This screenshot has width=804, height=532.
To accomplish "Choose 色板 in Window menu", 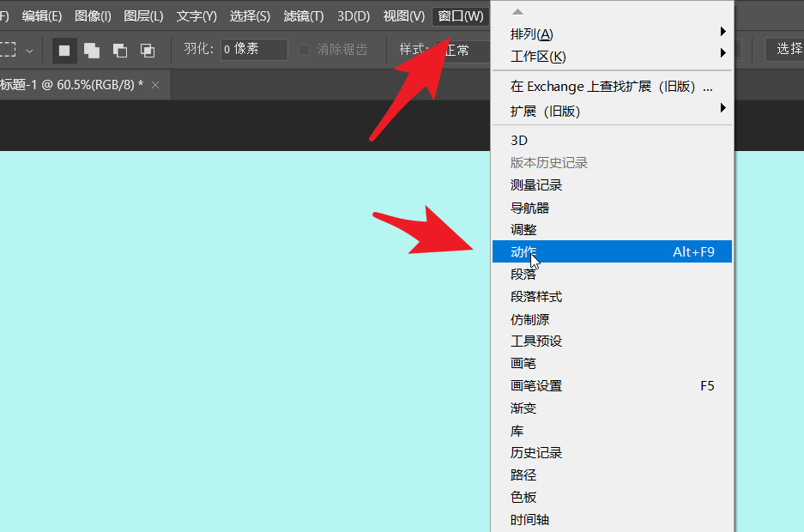I will [x=613, y=497].
